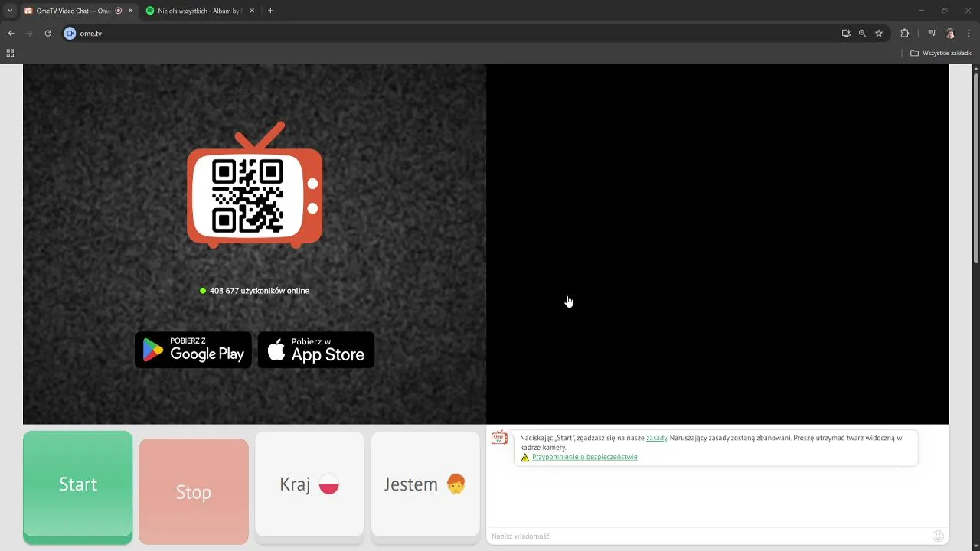Image resolution: width=980 pixels, height=551 pixels.
Task: Click the OmeTV QR code television logo
Action: pos(255,185)
